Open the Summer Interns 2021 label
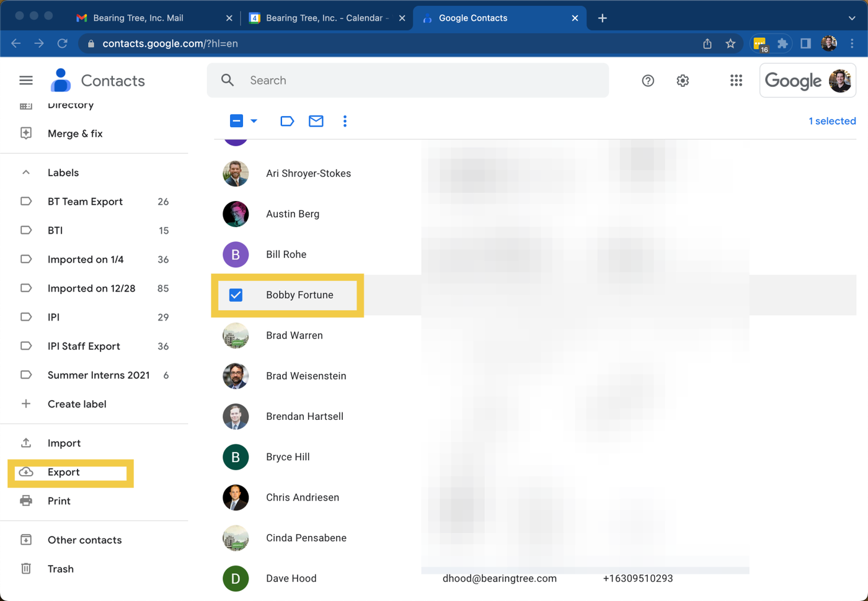The width and height of the screenshot is (868, 601). (99, 375)
